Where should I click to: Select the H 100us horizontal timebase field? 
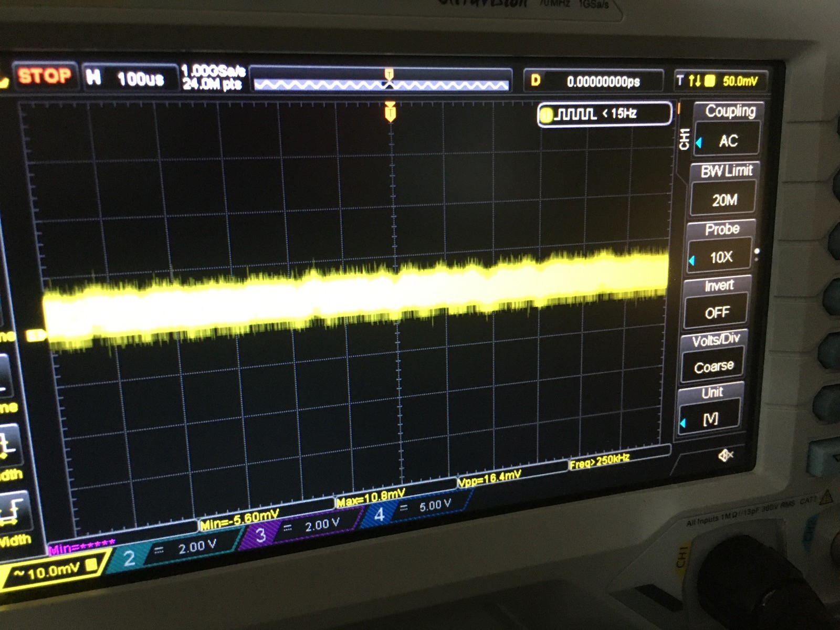[130, 78]
